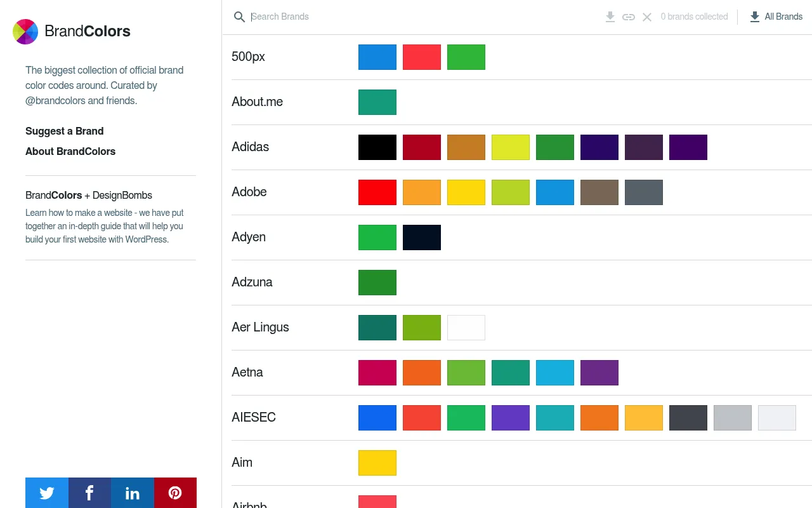The image size is (812, 508).
Task: Click the search magnifier icon
Action: 239,17
